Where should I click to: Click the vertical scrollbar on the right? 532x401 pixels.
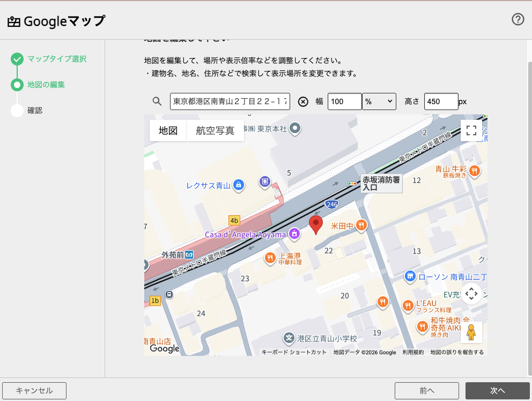tap(530, 217)
